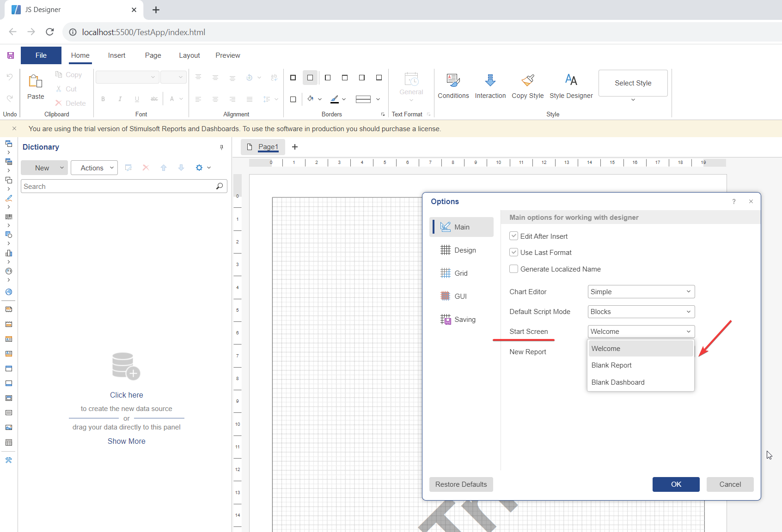
Task: Open the Actions dropdown menu
Action: 94,168
